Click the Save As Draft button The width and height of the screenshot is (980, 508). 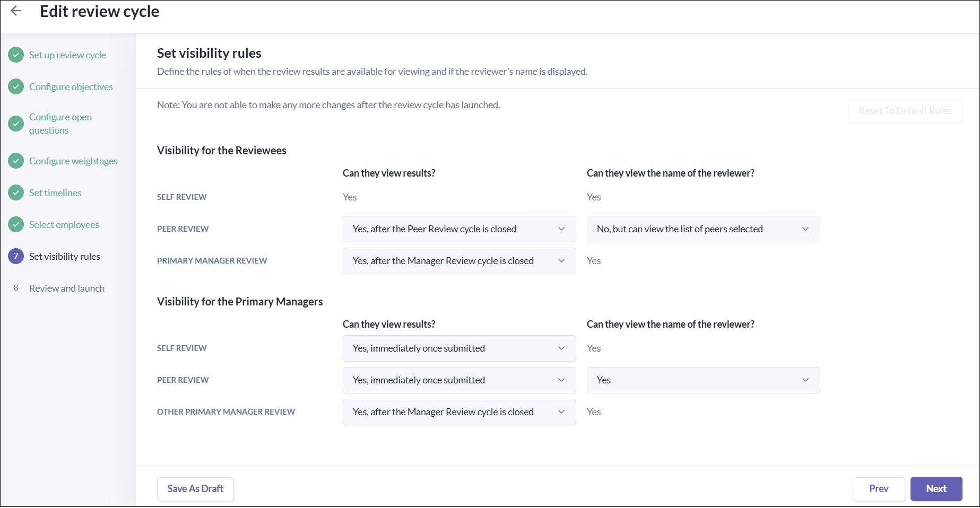[x=195, y=489]
